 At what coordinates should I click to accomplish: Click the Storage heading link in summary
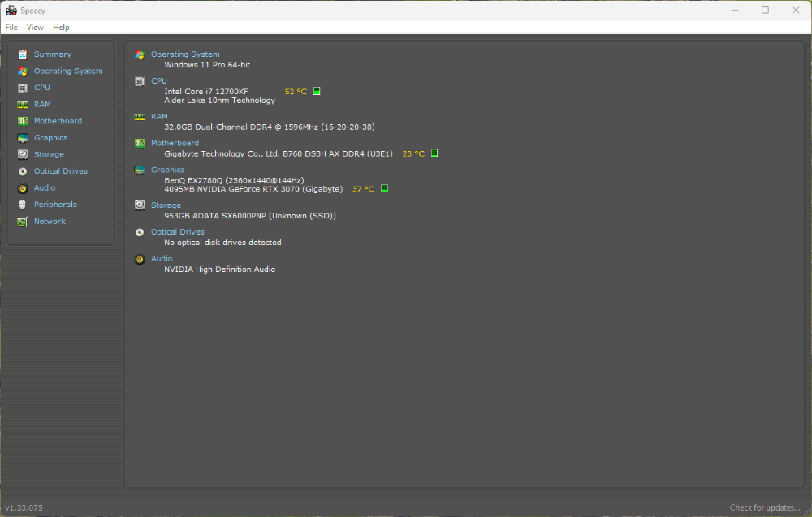(x=166, y=205)
